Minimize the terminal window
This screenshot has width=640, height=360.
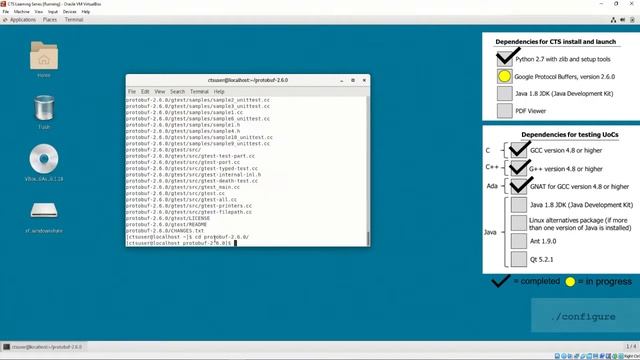(x=342, y=80)
